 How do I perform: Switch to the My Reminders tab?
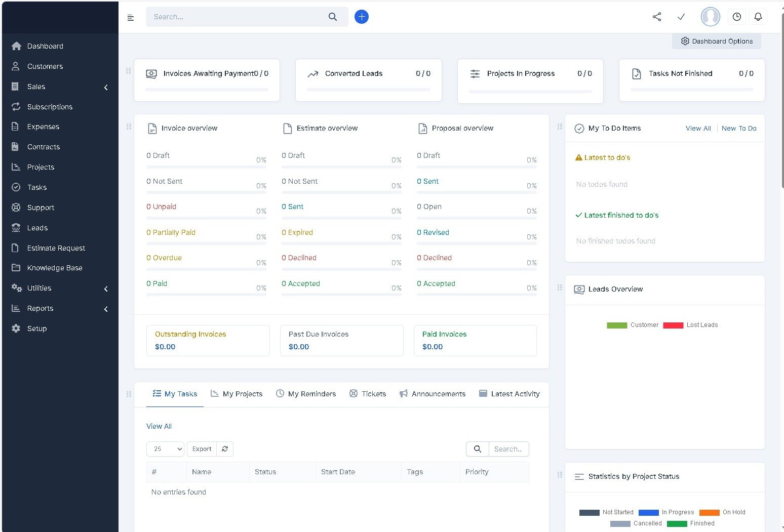(x=306, y=394)
